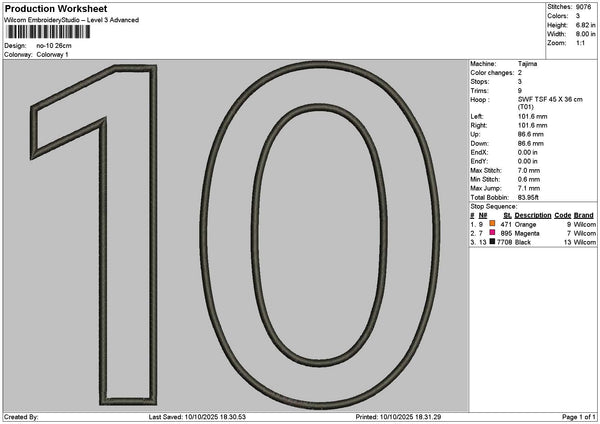Click 'Printed: 10/10/2025 18.31.29' footer text

point(398,417)
